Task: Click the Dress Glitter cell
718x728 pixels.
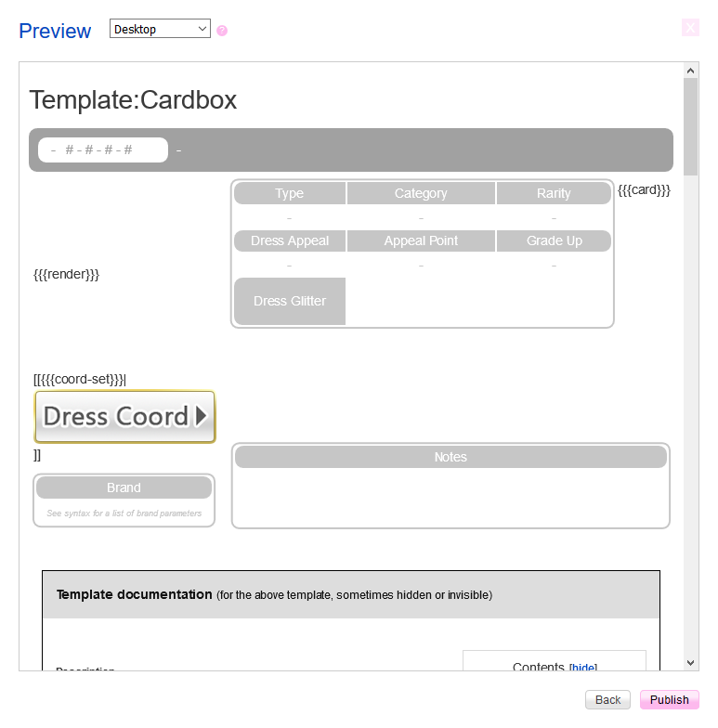Action: pyautogui.click(x=290, y=301)
